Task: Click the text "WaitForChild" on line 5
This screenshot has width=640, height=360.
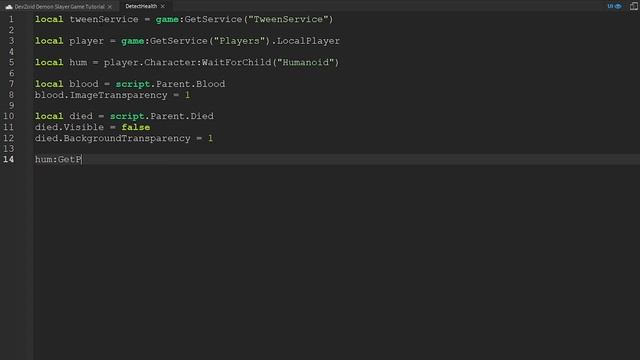Action: (x=236, y=62)
